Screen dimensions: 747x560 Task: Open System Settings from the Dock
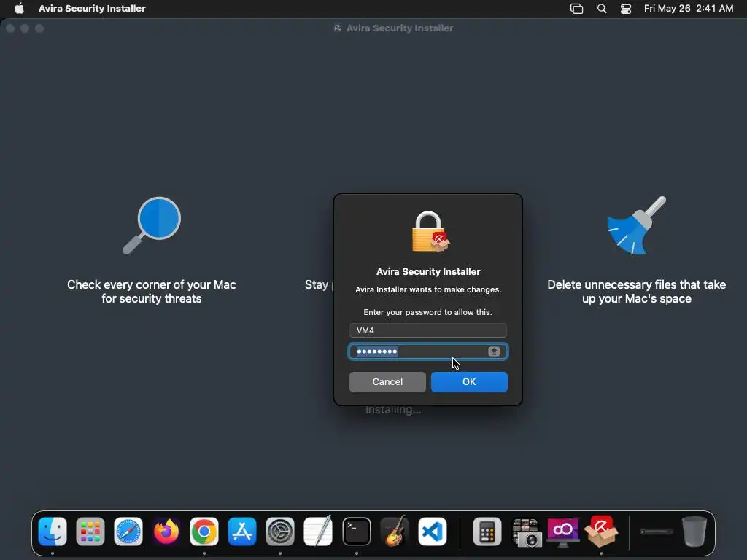(x=280, y=532)
